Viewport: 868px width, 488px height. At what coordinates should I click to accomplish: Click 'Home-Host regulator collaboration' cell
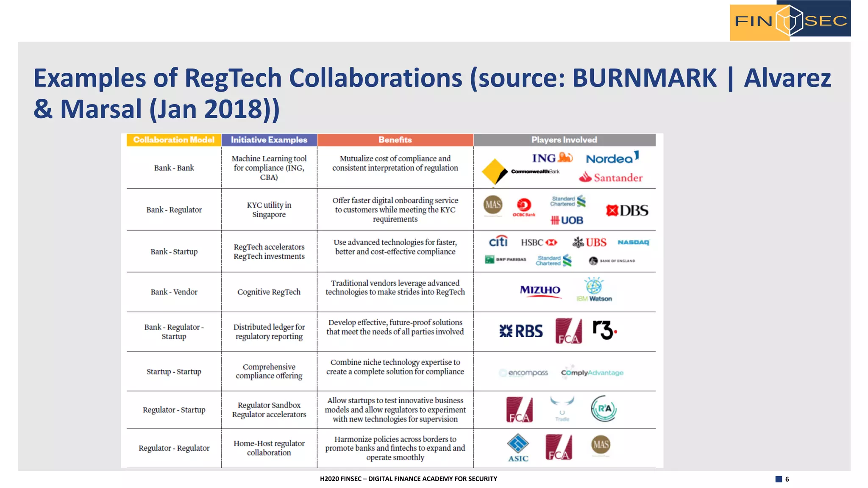pos(269,448)
